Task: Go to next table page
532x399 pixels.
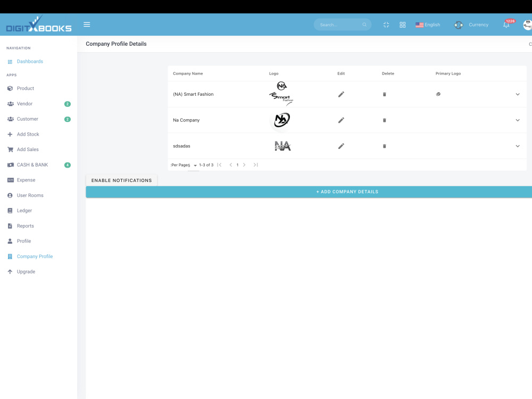Action: tap(244, 165)
